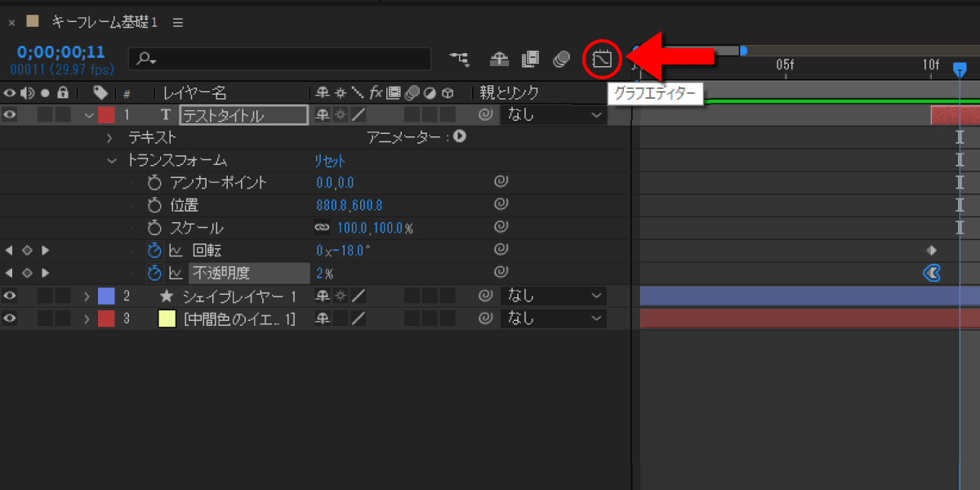Collapse the トランスフォーム property group
This screenshot has width=980, height=490.
pyautogui.click(x=111, y=161)
